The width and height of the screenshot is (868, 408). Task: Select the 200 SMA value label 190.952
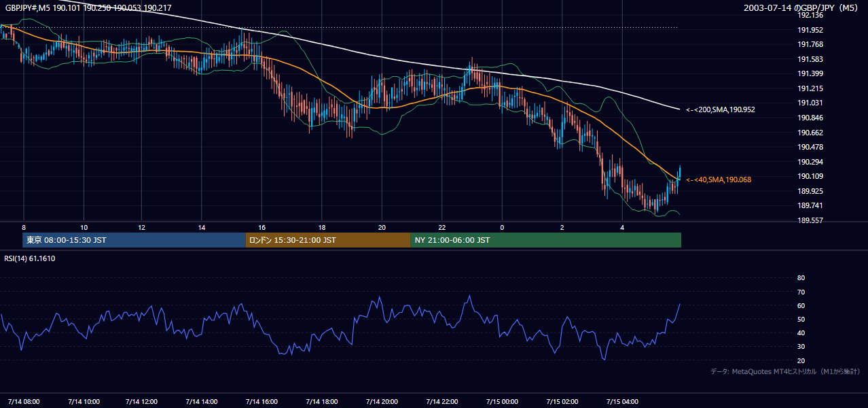click(x=721, y=109)
